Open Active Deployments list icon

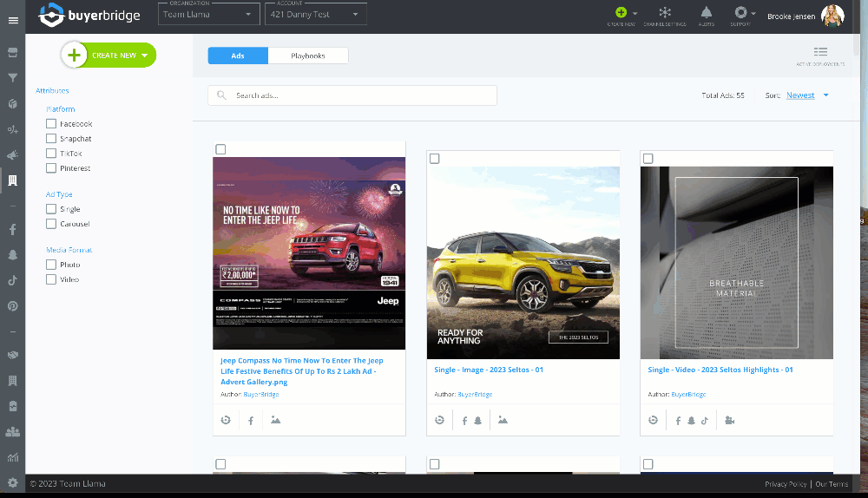(x=820, y=52)
